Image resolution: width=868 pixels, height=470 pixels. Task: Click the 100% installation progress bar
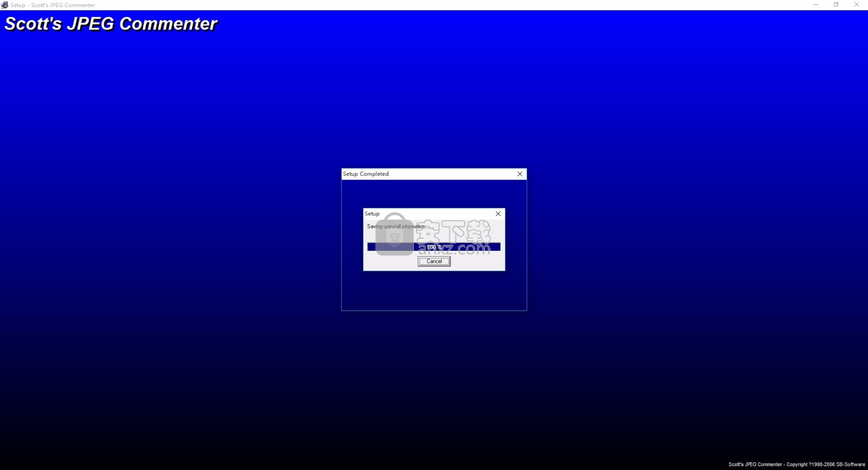[x=433, y=247]
